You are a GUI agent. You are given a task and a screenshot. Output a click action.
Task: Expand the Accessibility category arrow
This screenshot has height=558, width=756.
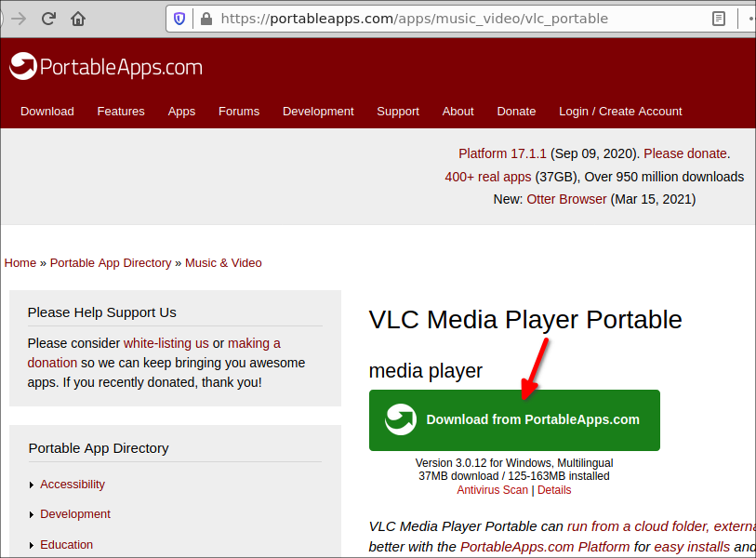point(32,485)
